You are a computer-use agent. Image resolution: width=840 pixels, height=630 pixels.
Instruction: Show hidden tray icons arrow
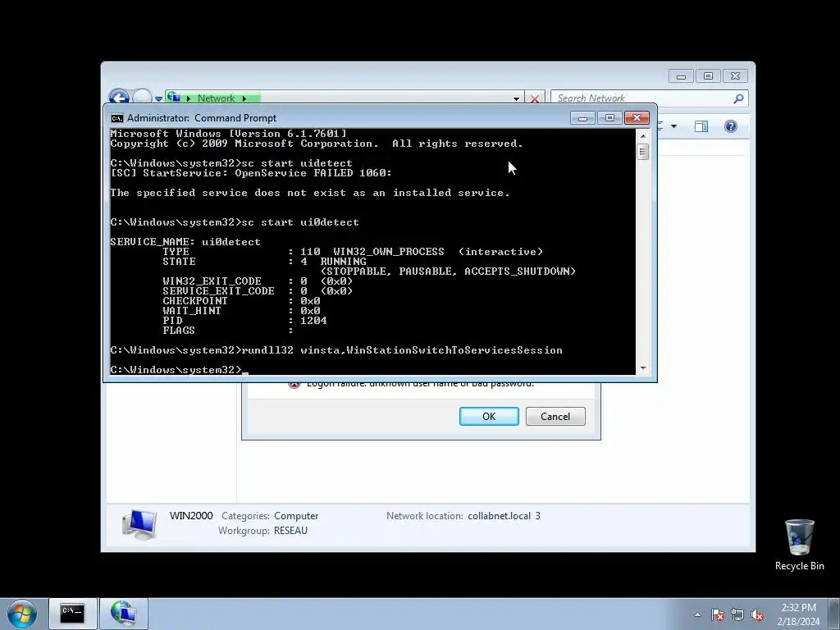click(x=697, y=614)
